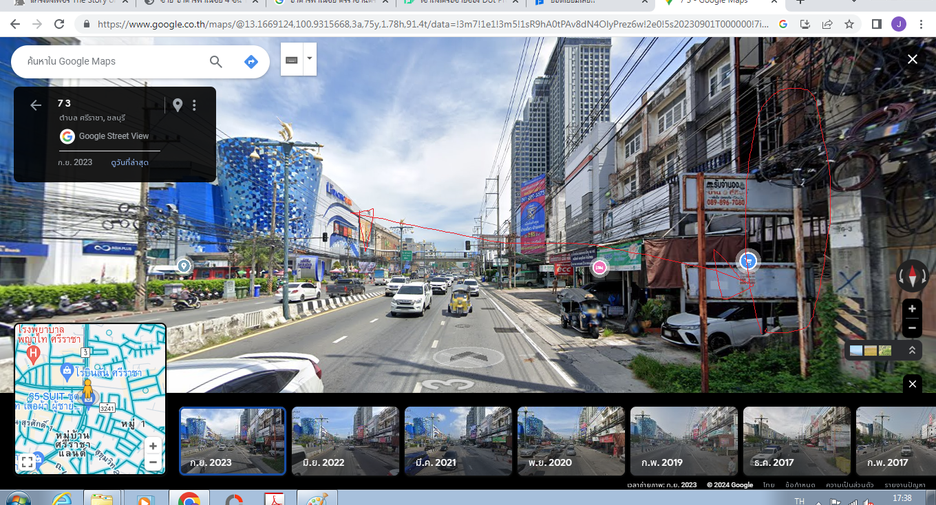The width and height of the screenshot is (936, 505).
Task: Open the ความเป็นส่วนตัว privacy link
Action: coord(849,485)
